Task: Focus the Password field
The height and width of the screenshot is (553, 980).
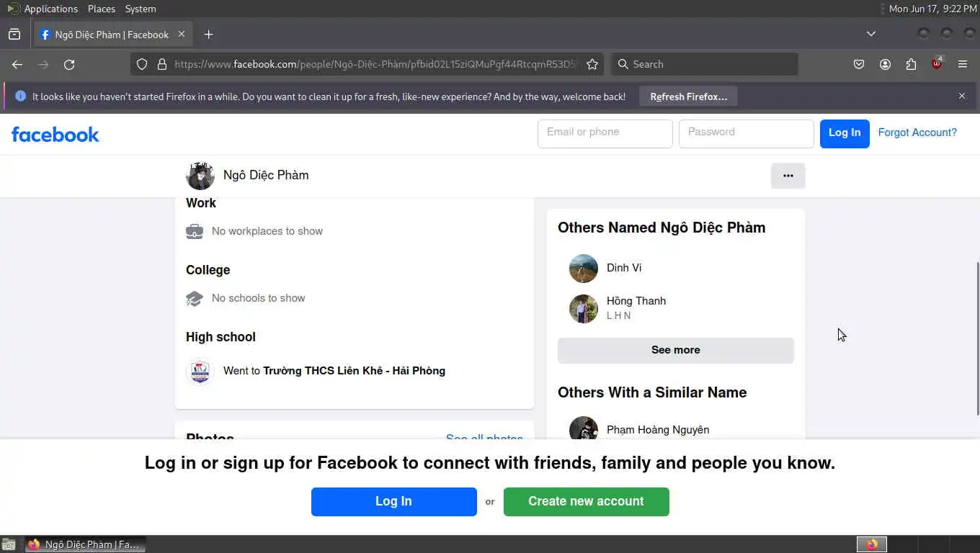Action: point(747,134)
